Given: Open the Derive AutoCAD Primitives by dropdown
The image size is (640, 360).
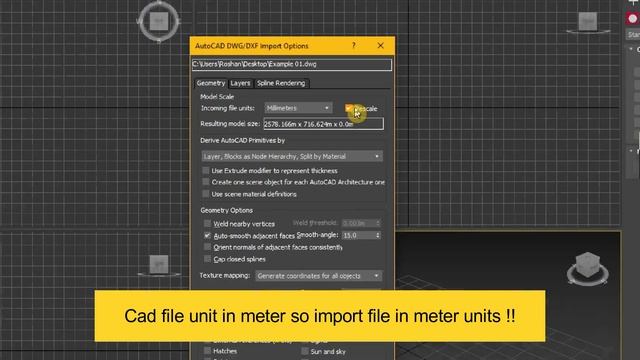Looking at the screenshot, I should (292, 156).
